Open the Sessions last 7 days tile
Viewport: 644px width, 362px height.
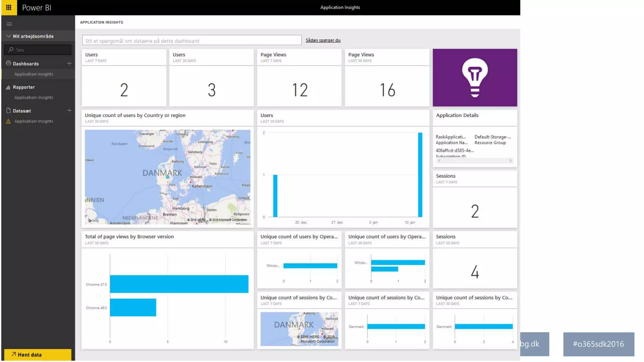coord(475,199)
